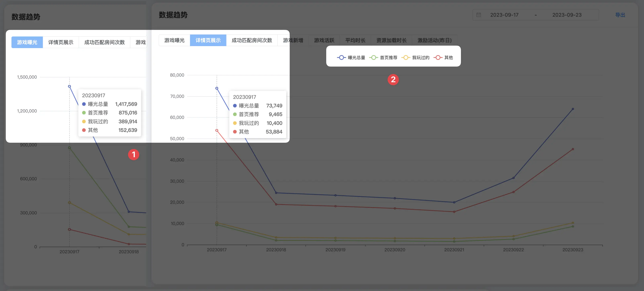Toggle the 我玩过的 legend series
The height and width of the screenshot is (291, 644).
click(x=415, y=58)
